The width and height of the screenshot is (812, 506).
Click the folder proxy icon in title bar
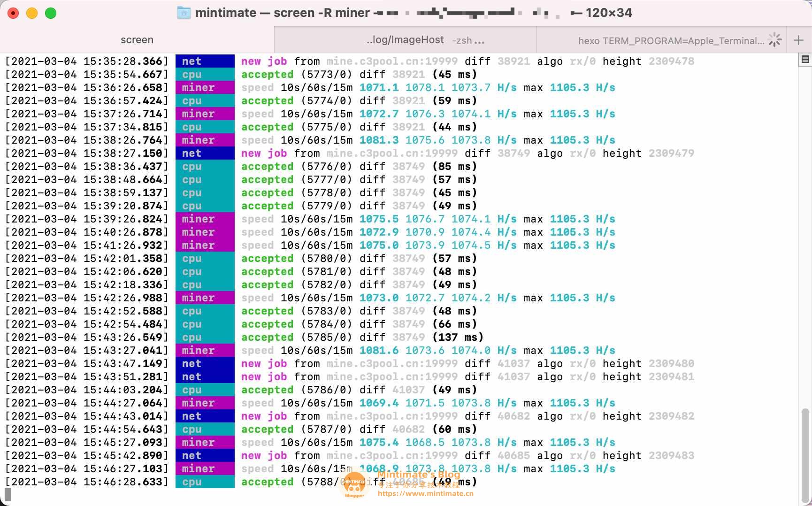184,13
